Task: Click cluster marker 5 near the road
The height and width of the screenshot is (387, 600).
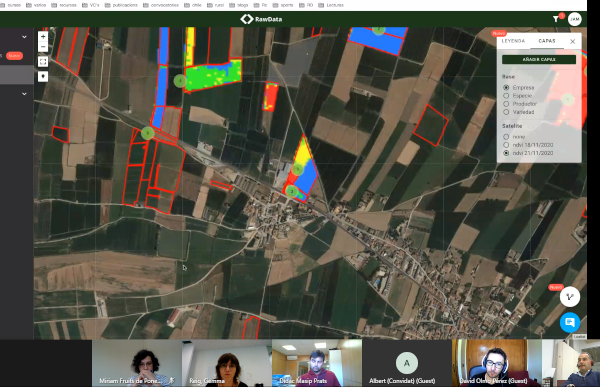Action: pos(148,133)
